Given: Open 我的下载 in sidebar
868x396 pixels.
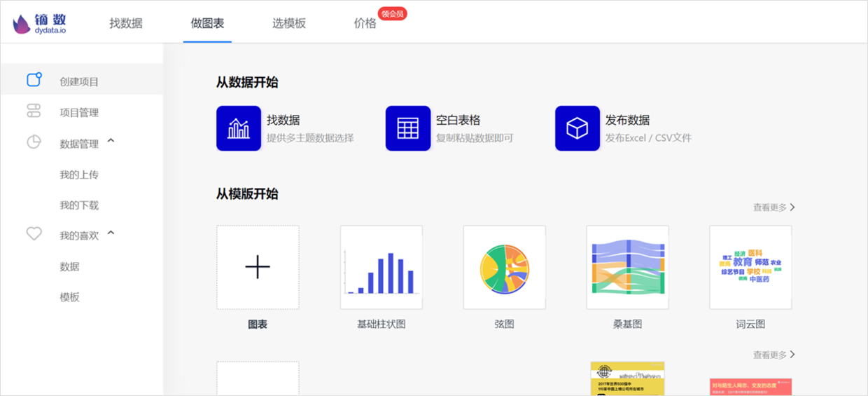Looking at the screenshot, I should (79, 205).
